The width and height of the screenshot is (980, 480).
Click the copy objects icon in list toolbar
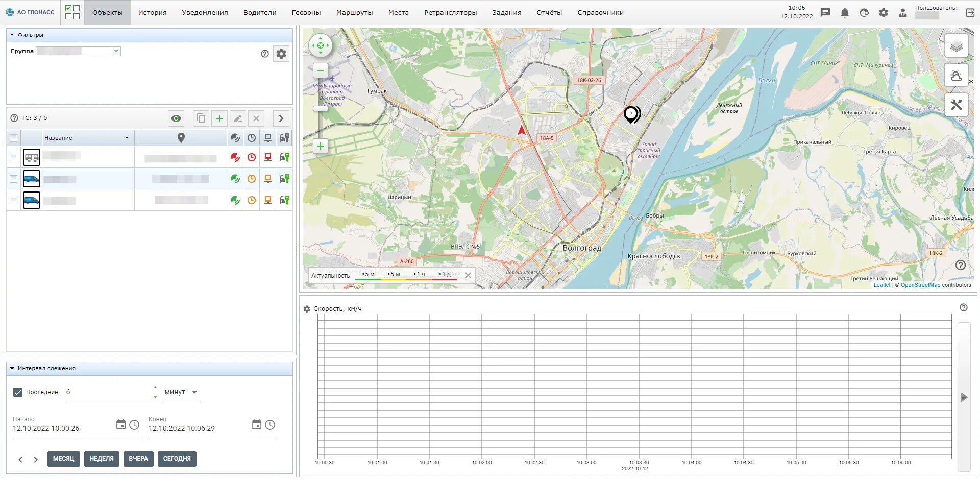click(x=201, y=118)
